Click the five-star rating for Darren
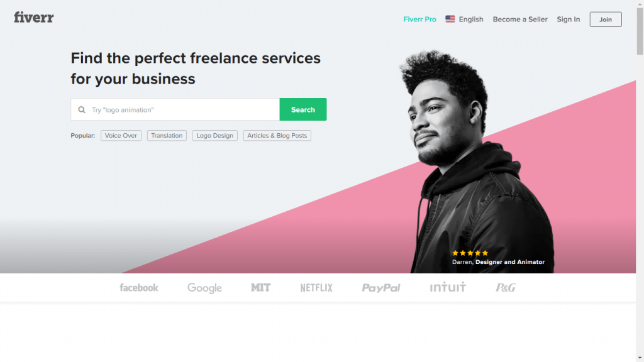The image size is (644, 362). (x=470, y=253)
